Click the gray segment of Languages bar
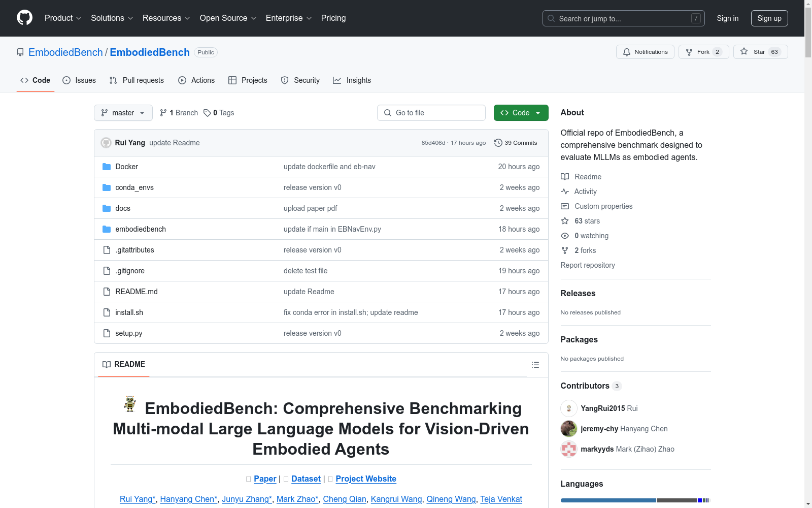Image resolution: width=812 pixels, height=508 pixels. pyautogui.click(x=677, y=500)
